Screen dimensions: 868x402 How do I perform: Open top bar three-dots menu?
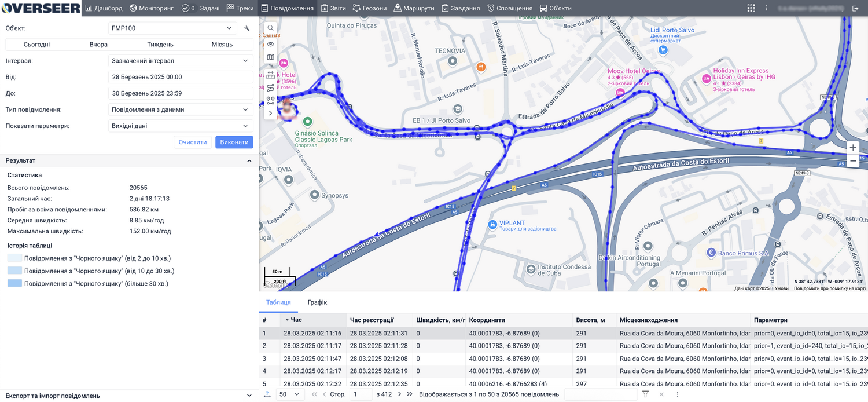[x=767, y=8]
